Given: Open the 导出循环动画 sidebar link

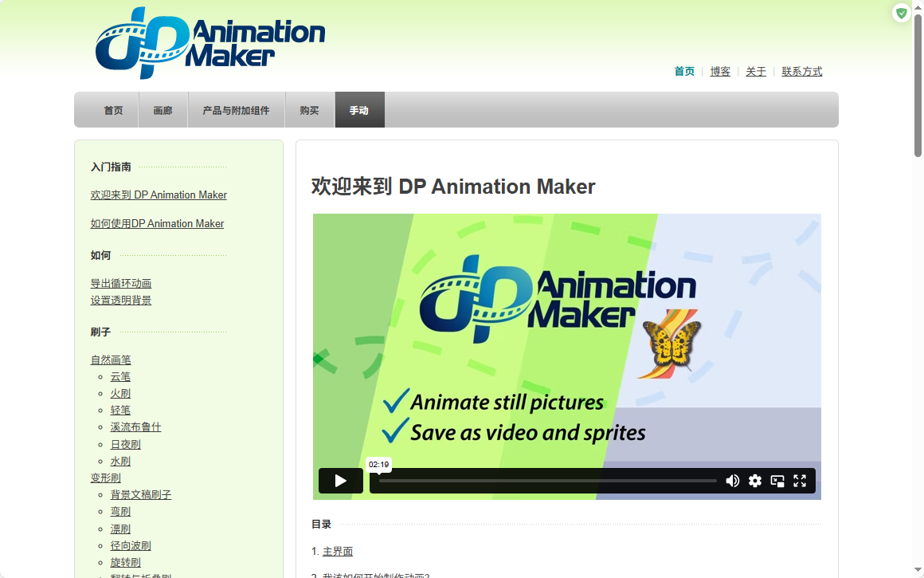Looking at the screenshot, I should pyautogui.click(x=121, y=284).
